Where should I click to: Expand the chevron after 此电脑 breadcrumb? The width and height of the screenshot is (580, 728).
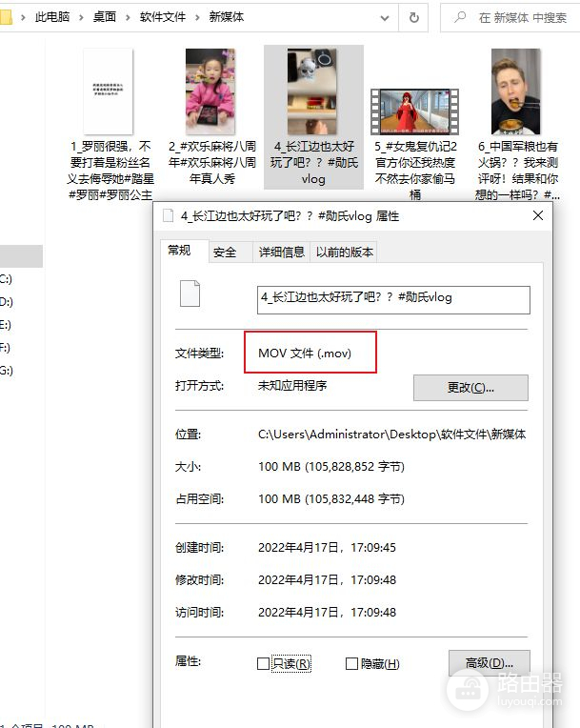(81, 18)
